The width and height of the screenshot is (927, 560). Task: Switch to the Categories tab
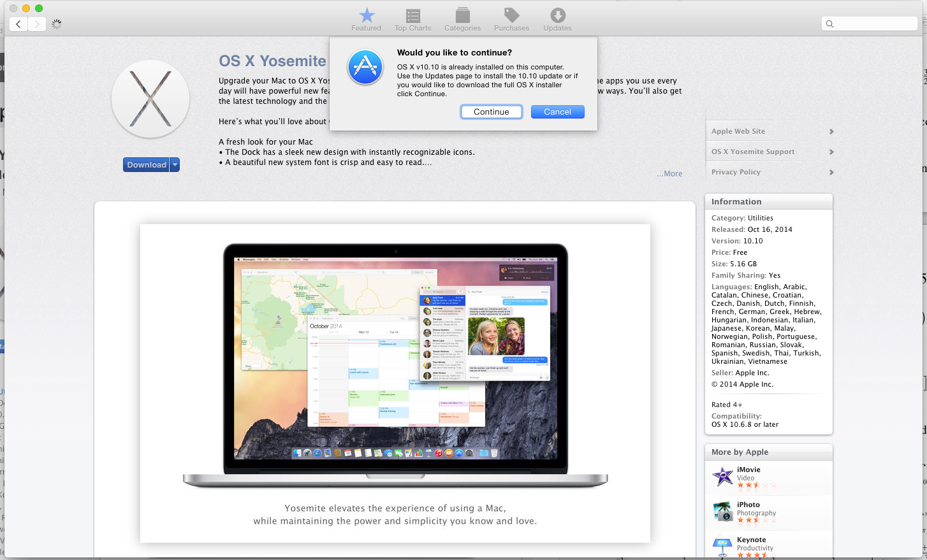tap(462, 20)
